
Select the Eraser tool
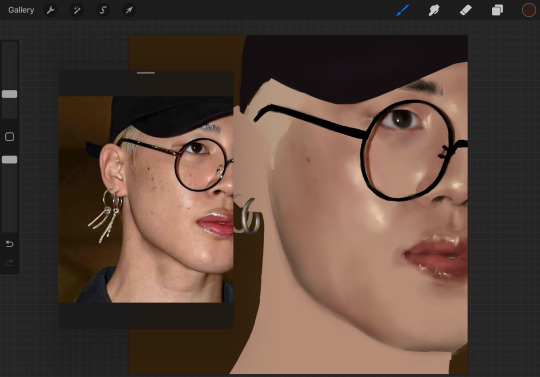(465, 10)
